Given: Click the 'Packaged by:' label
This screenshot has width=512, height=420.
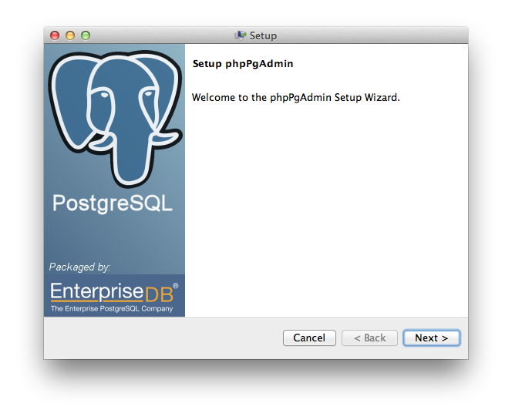Looking at the screenshot, I should pyautogui.click(x=80, y=267).
